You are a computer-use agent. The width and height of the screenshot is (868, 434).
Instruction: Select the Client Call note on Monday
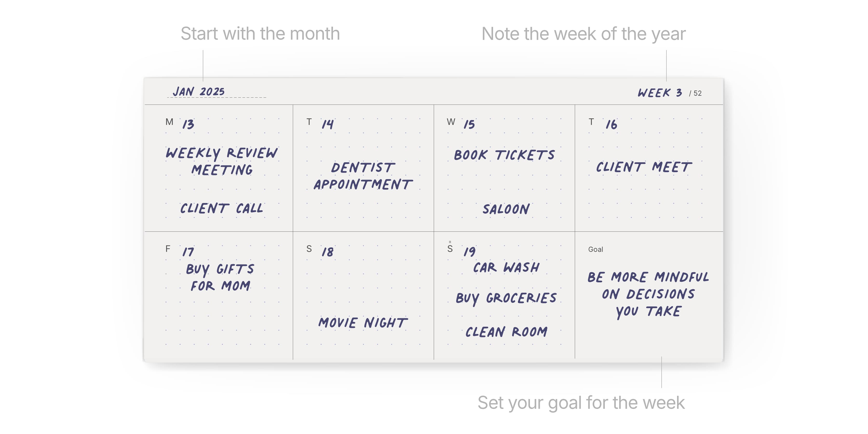tap(221, 208)
